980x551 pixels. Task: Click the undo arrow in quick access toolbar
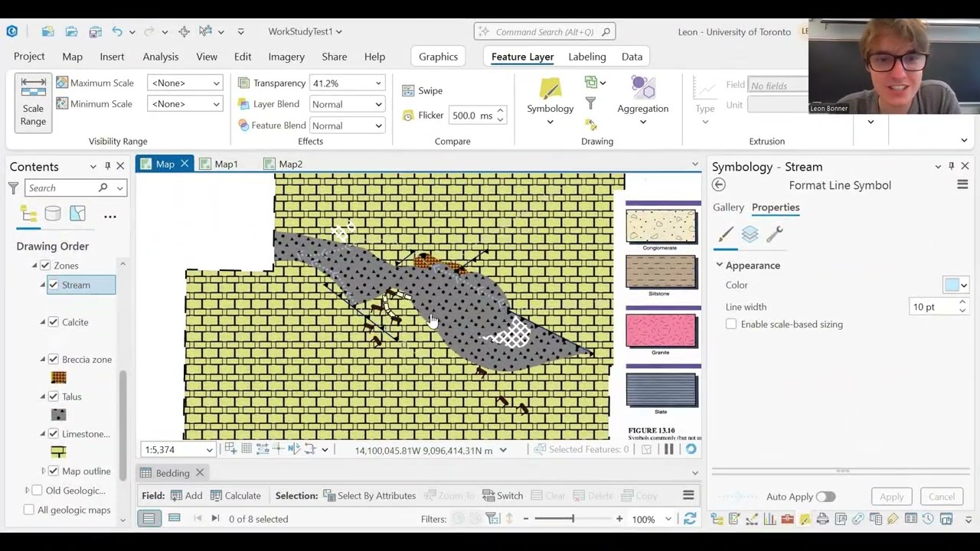click(116, 31)
